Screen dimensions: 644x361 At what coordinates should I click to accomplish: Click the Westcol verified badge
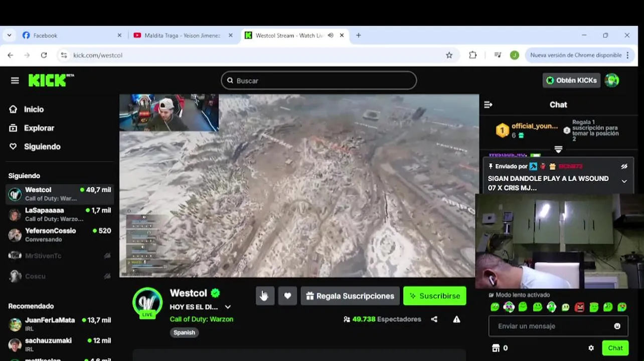point(215,293)
